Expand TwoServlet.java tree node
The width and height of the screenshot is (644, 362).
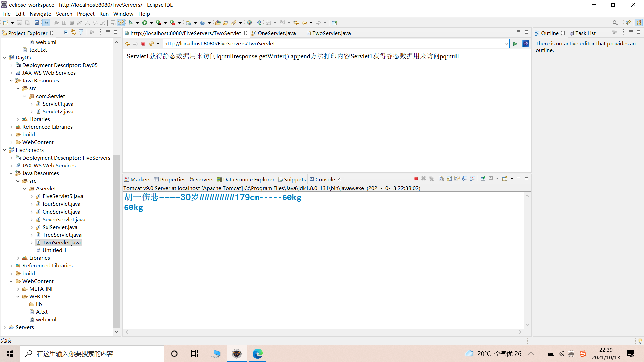tap(32, 243)
